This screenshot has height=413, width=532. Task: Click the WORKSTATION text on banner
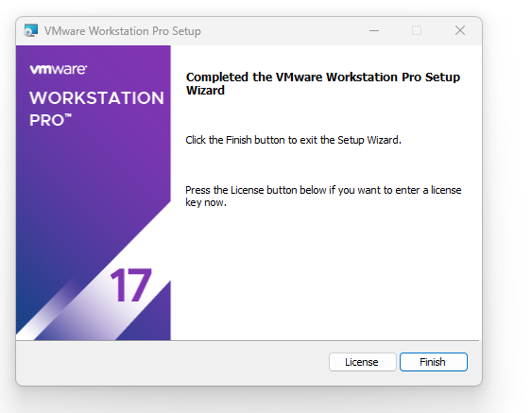(96, 98)
